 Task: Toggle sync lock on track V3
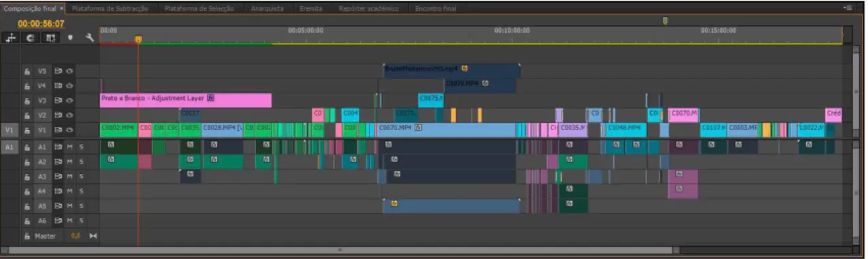pyautogui.click(x=59, y=100)
